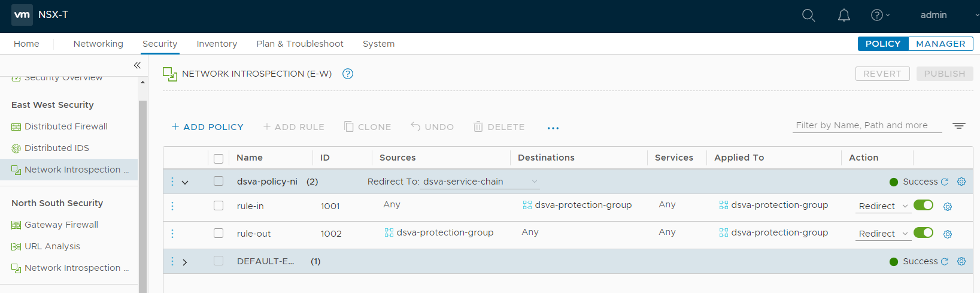Screen dimensions: 980x293
Task: Switch to MANAGER mode
Action: click(940, 44)
